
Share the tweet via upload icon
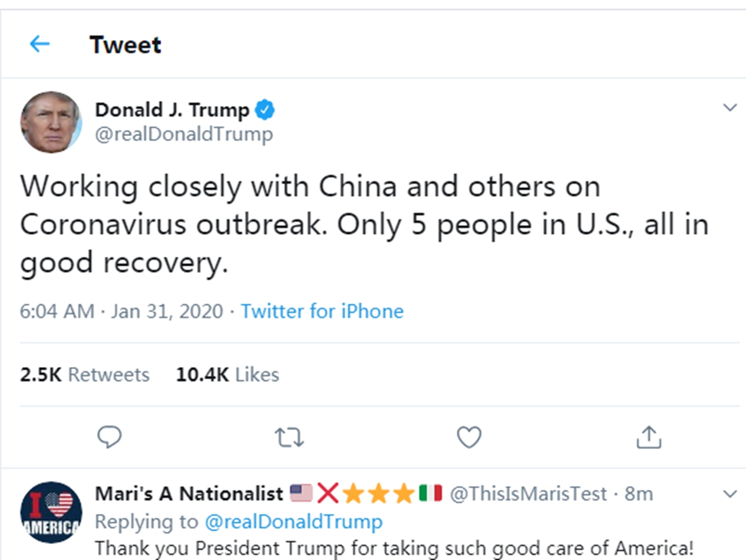point(649,436)
